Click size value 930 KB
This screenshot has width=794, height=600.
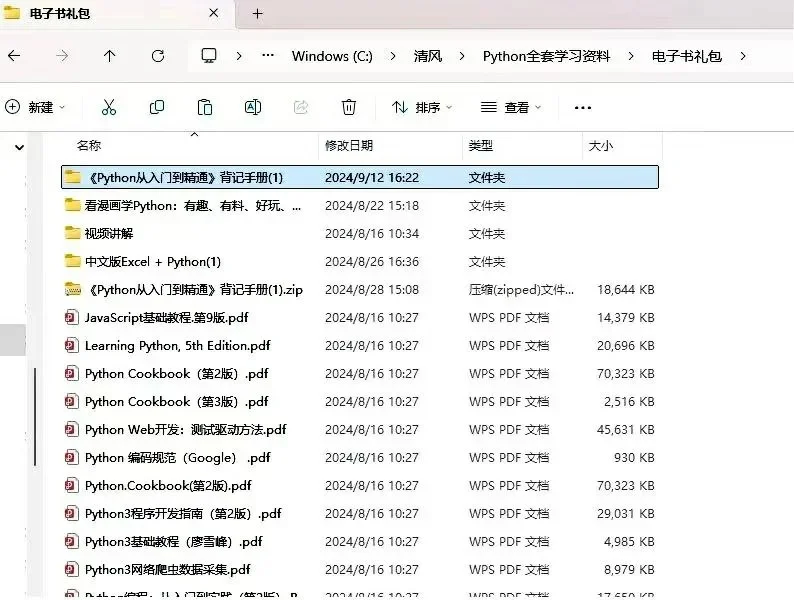[x=634, y=458]
